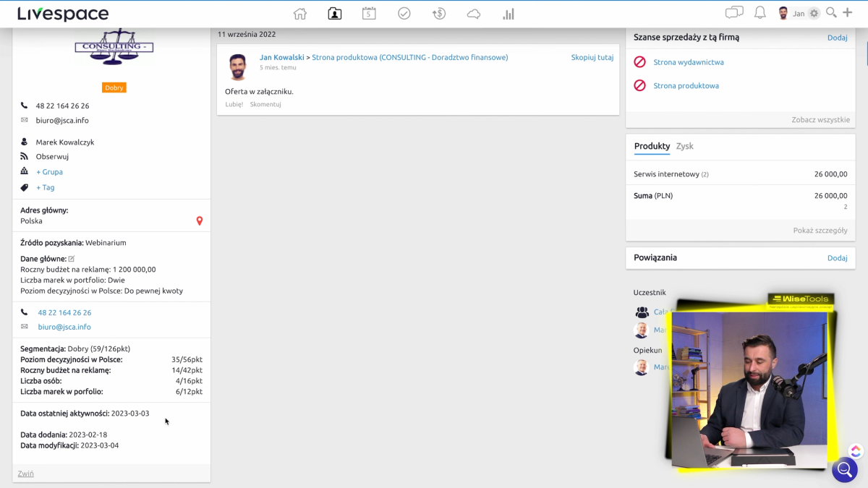Click the orange Dobry segment badge
Viewport: 868px width, 488px height.
[114, 87]
